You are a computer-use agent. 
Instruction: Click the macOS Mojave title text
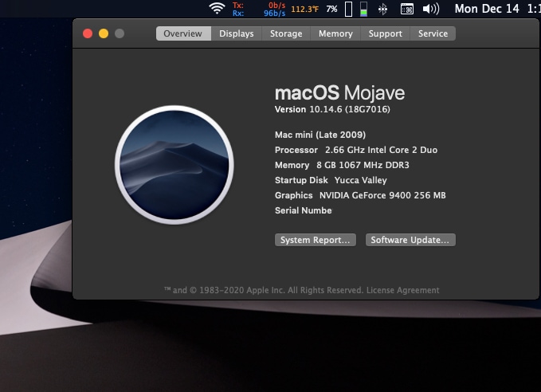tap(339, 93)
